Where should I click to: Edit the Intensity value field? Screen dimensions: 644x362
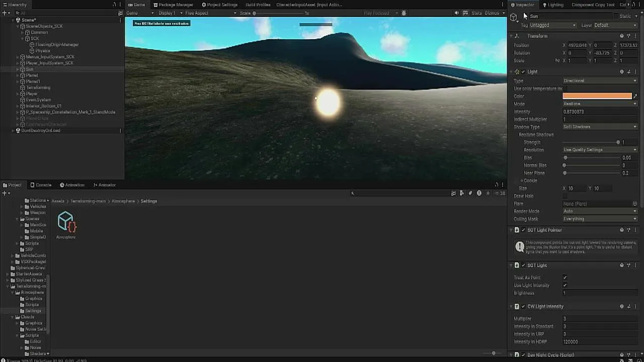(600, 112)
